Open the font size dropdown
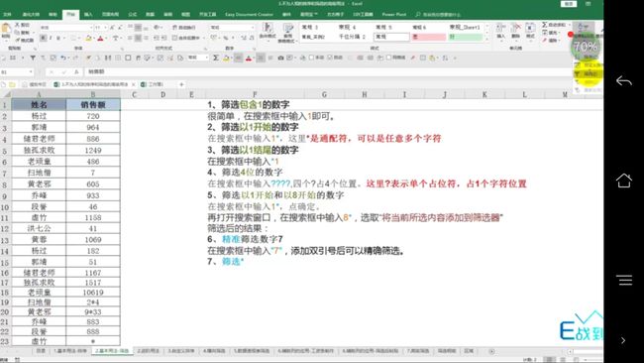Image resolution: width=644 pixels, height=363 pixels. coord(106,28)
